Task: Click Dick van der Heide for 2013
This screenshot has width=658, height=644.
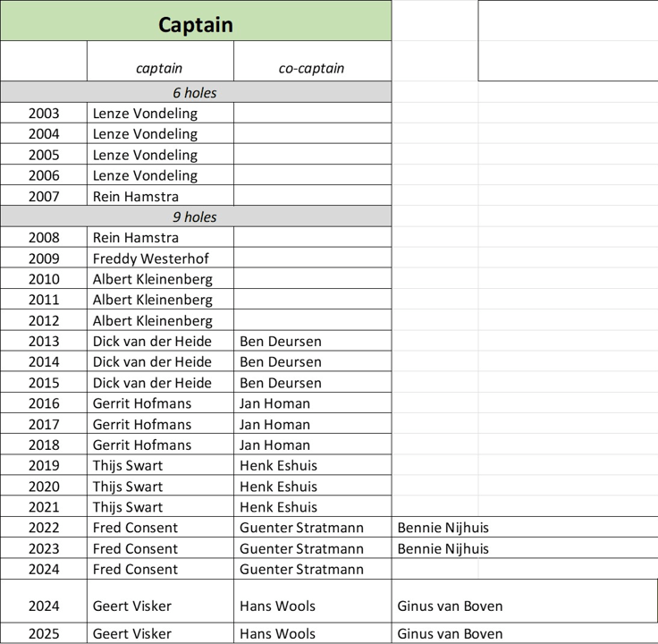Action: [x=152, y=341]
